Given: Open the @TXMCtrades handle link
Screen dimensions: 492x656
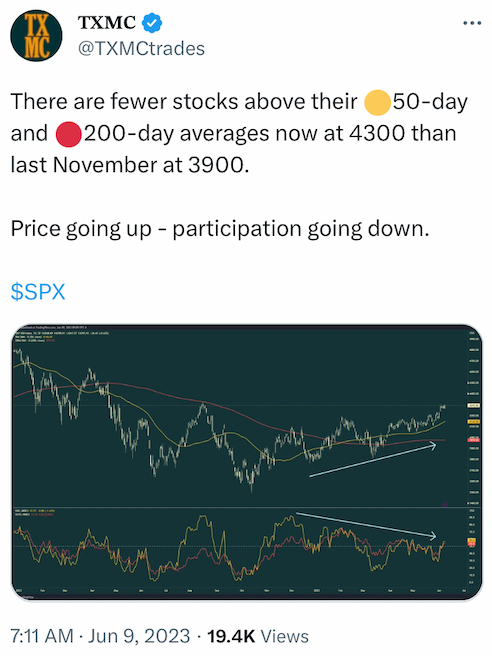Looking at the screenshot, I should (x=141, y=49).
